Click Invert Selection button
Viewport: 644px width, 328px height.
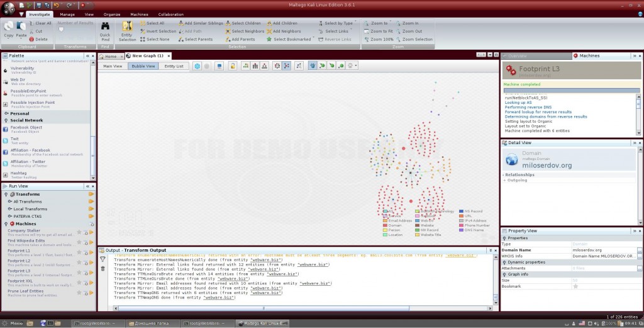[x=158, y=31]
